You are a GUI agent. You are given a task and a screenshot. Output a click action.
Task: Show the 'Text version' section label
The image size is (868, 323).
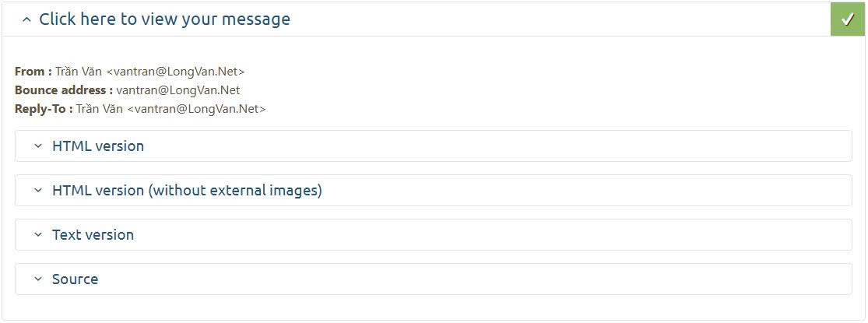(93, 235)
